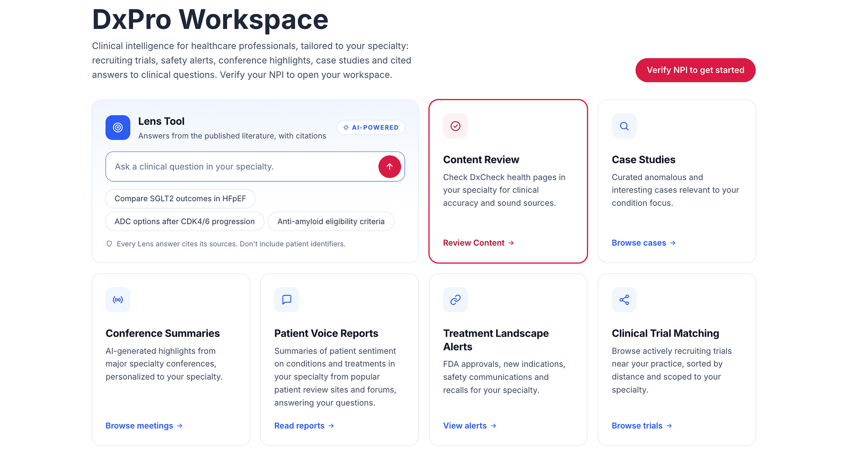This screenshot has width=868, height=455.
Task: Click the Conference Summaries heading
Action: click(x=163, y=333)
